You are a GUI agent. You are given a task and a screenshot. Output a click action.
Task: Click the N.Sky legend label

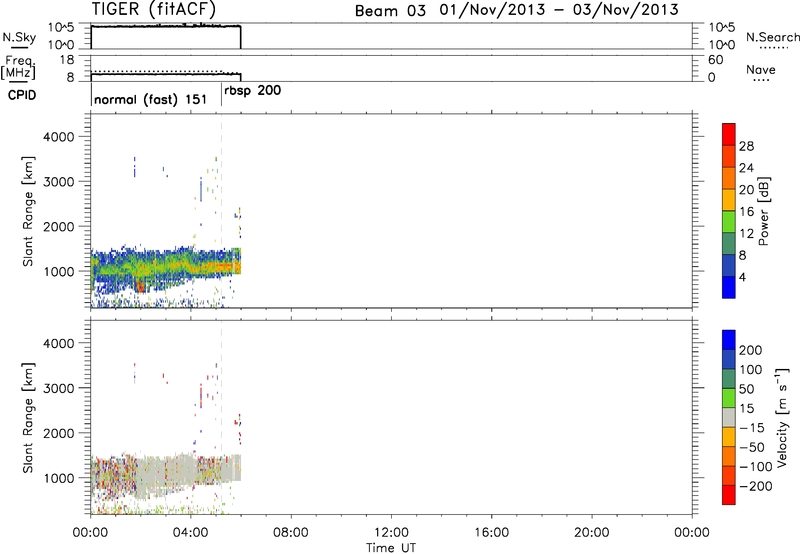tap(19, 38)
